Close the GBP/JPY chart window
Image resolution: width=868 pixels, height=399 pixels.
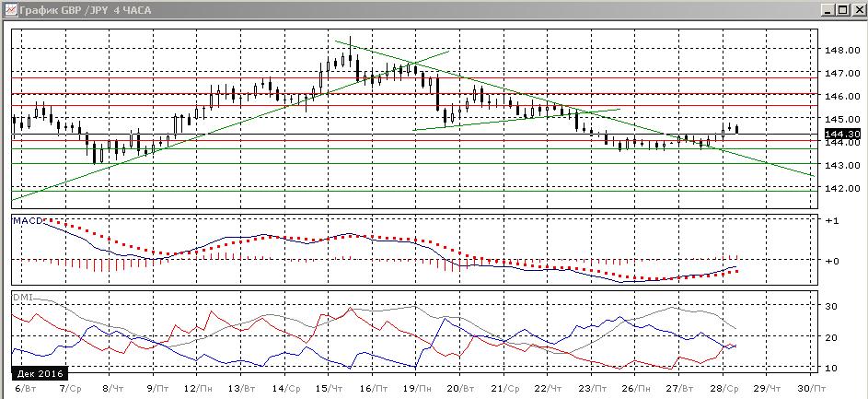tap(858, 9)
